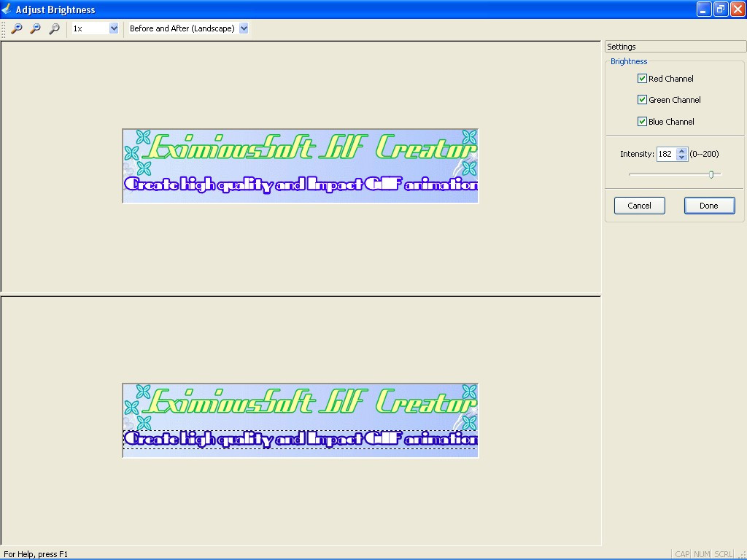Minimize the Adjust Brightness window
The height and width of the screenshot is (560, 747).
(704, 9)
